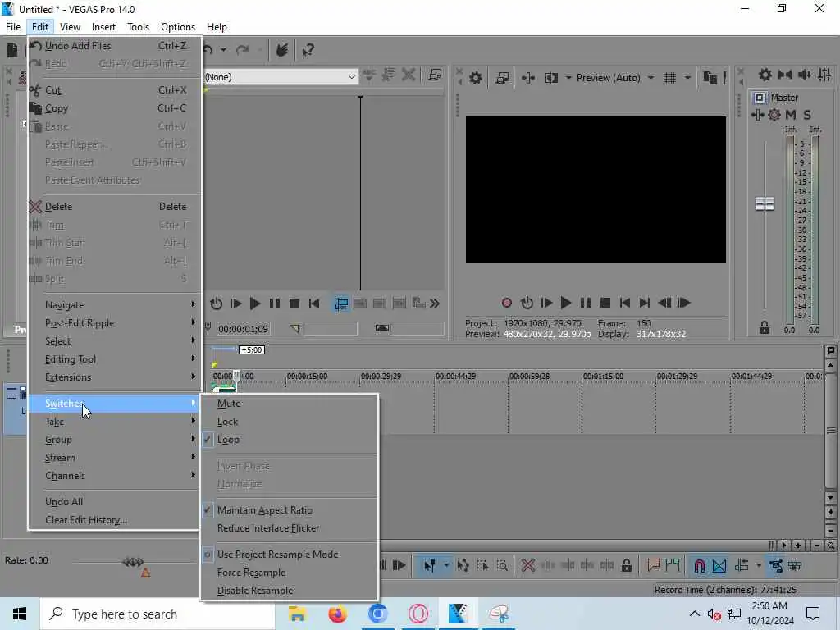Click Pause in video preview transport
The image size is (840, 630).
(x=586, y=304)
